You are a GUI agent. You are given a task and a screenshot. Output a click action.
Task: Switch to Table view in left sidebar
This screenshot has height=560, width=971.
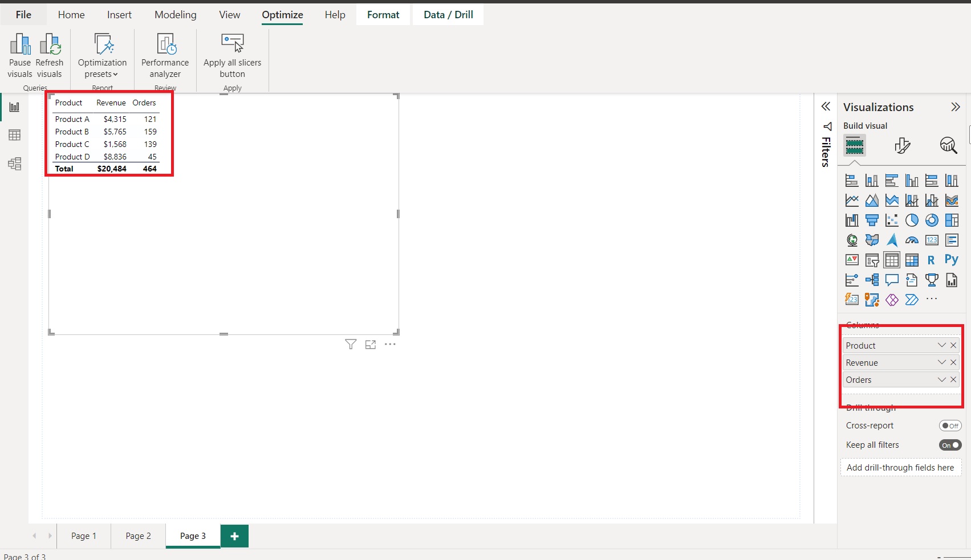(14, 135)
